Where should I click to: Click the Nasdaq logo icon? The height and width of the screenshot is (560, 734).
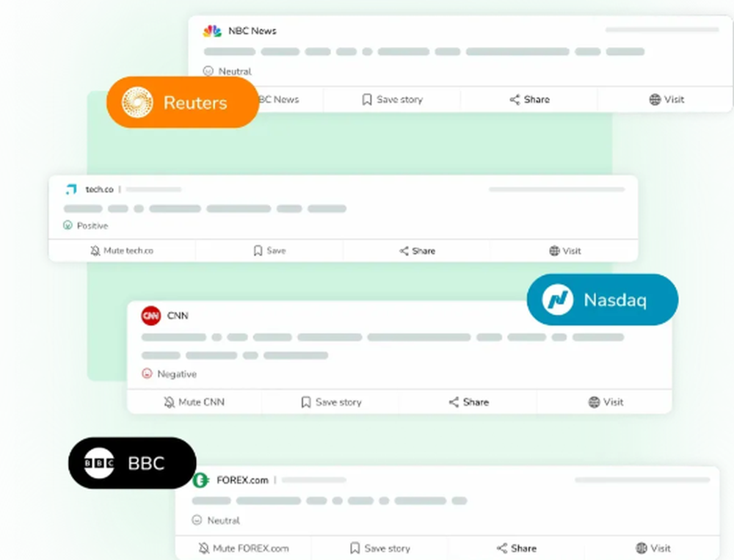(556, 299)
